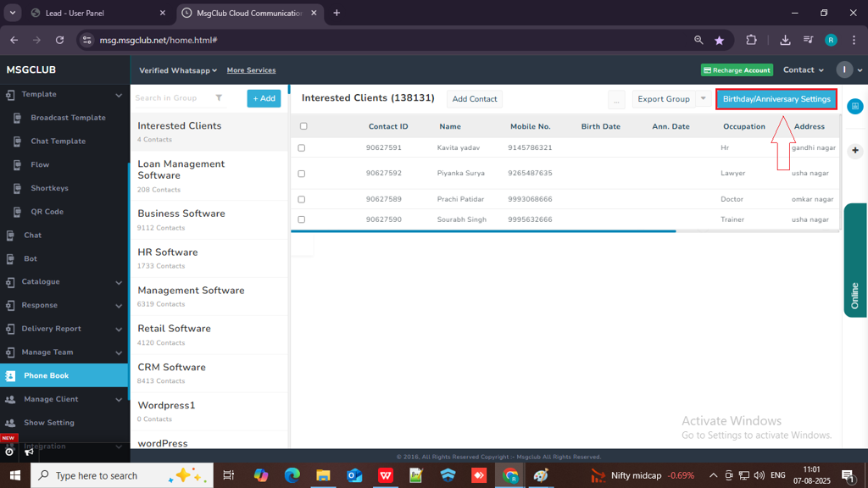
Task: Click the blue round icon on right edge
Action: tap(855, 106)
